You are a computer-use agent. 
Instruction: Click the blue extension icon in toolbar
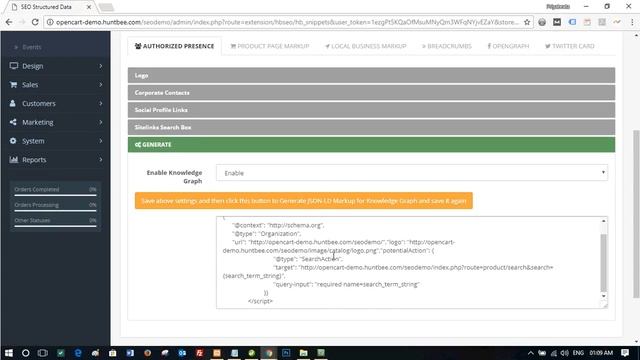tap(572, 22)
